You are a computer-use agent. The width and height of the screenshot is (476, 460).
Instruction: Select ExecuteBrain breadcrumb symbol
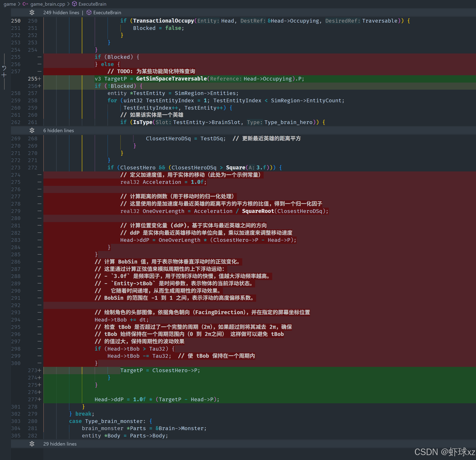(92, 4)
